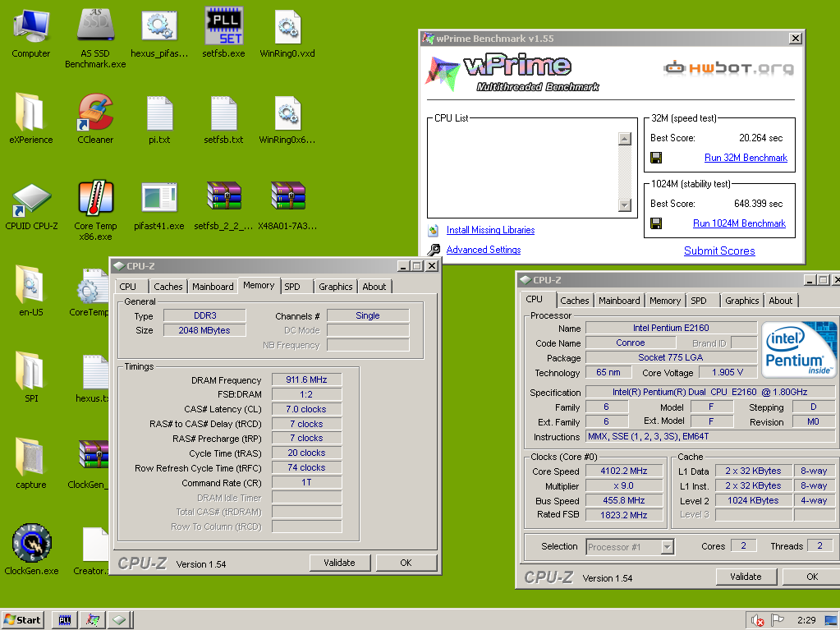Click the Rated FSB 1823.2 MHz value
The image size is (840, 630).
[624, 515]
